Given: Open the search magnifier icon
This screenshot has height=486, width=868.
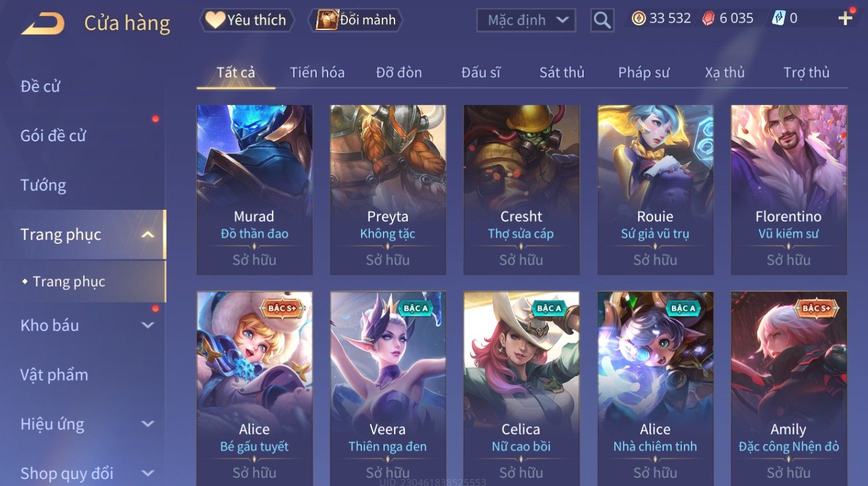Looking at the screenshot, I should (602, 20).
